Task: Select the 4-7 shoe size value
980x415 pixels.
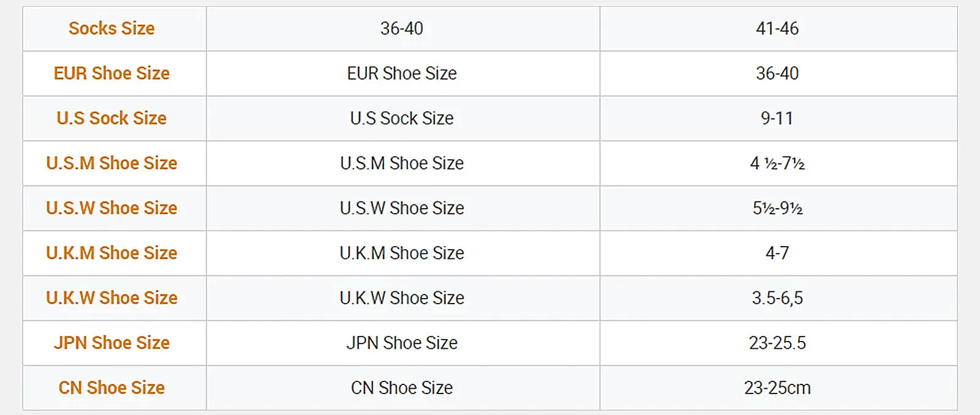Action: tap(777, 253)
